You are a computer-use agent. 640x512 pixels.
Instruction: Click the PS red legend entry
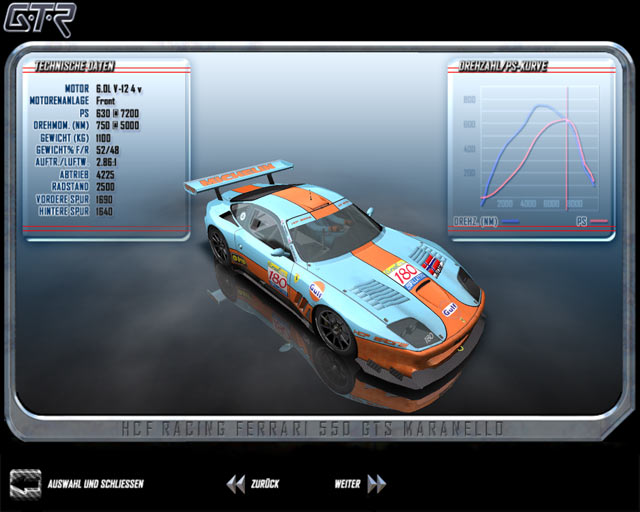pos(592,222)
